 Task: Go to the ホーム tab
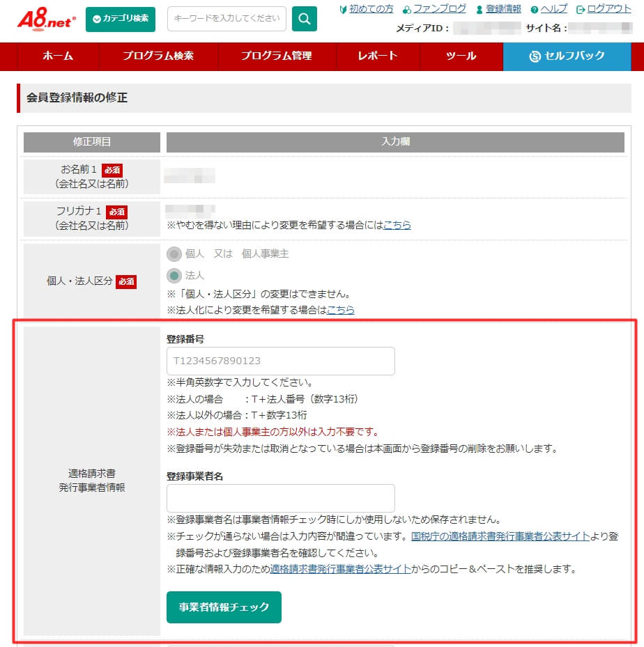click(x=56, y=56)
